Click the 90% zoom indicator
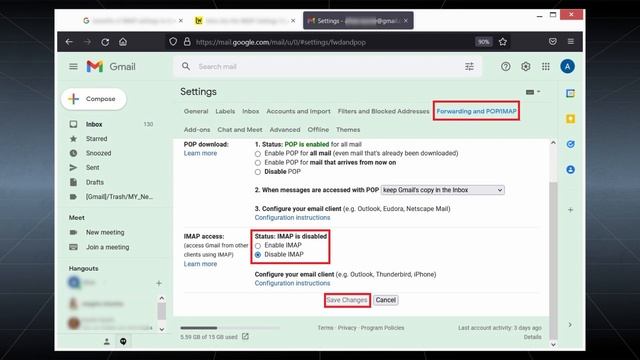This screenshot has width=640, height=360. 483,42
